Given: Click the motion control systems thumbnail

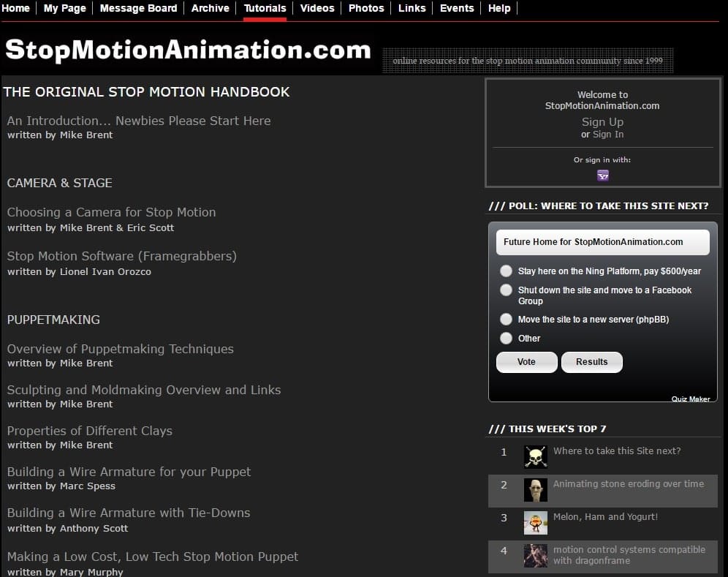Looking at the screenshot, I should [535, 556].
